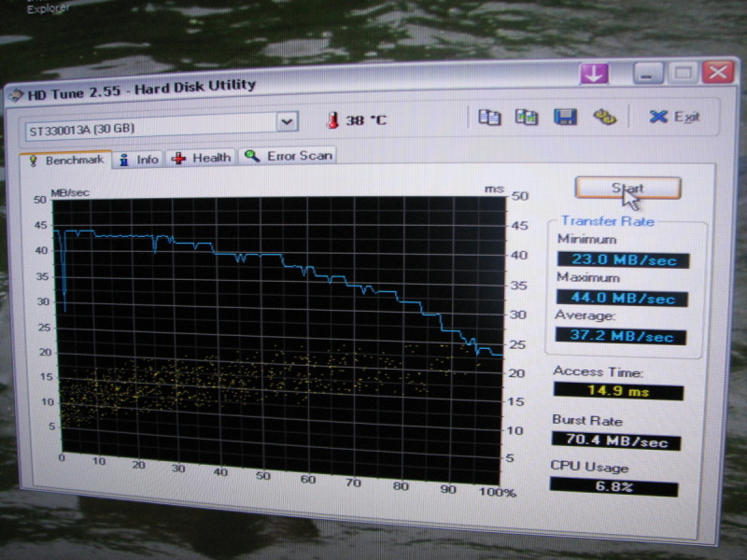Click the Maximum label
The image size is (747, 560).
click(x=588, y=277)
